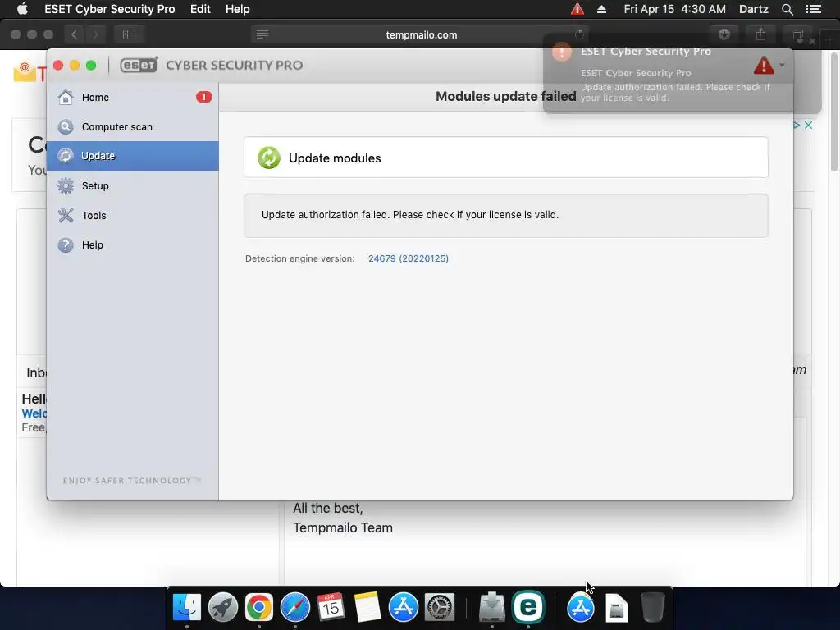
Task: Toggle the Safari sidebar button
Action: pyautogui.click(x=129, y=34)
